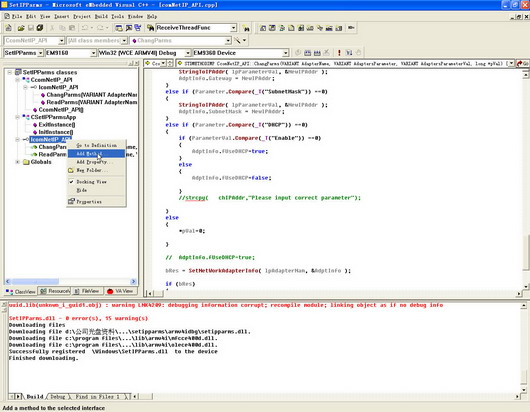530x412 pixels.
Task: Select the Build output tab
Action: tap(35, 396)
